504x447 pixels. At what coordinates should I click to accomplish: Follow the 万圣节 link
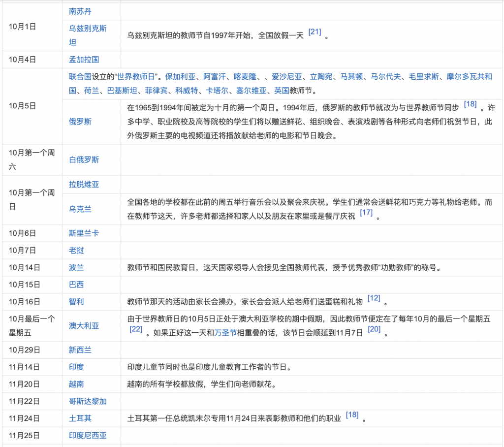(225, 333)
